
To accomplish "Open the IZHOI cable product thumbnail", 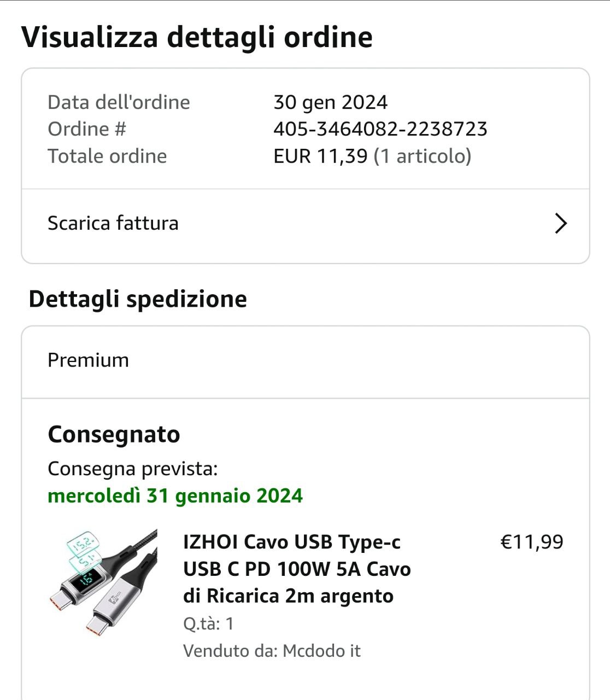I will click(103, 582).
